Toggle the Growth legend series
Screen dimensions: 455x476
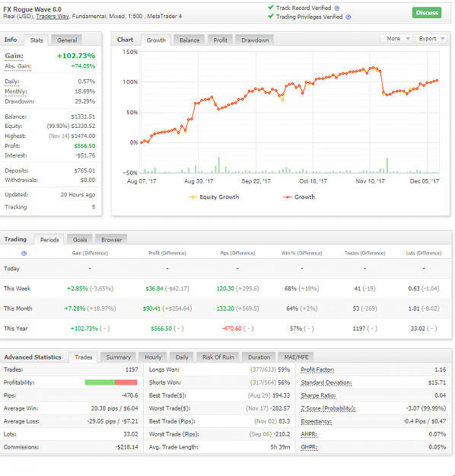click(299, 197)
